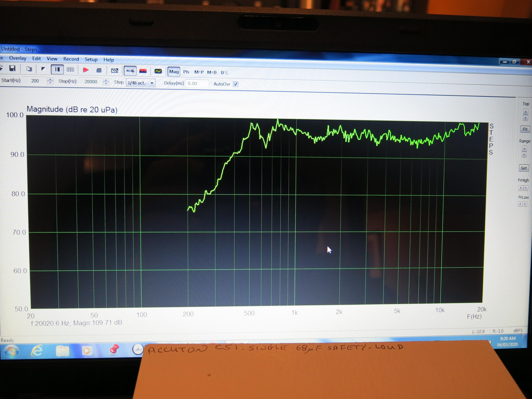Decrease Stop(Hz) with the down spinner
The height and width of the screenshot is (399, 532).
pos(106,84)
